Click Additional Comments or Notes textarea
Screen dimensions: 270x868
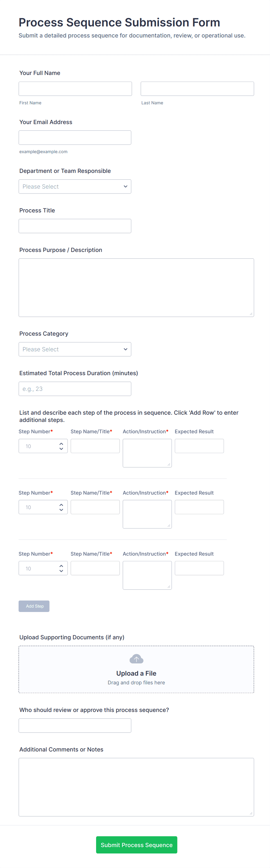136,787
